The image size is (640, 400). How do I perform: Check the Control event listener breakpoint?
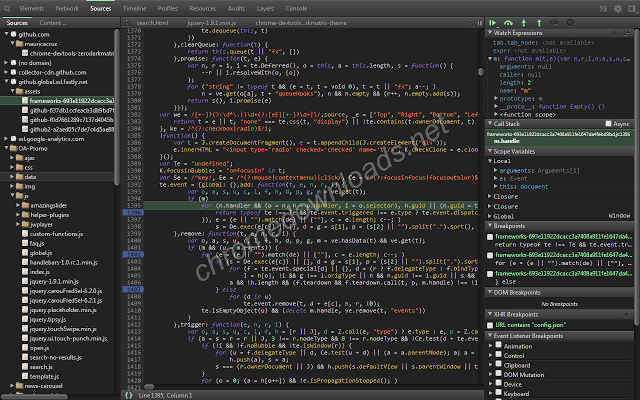click(x=498, y=355)
